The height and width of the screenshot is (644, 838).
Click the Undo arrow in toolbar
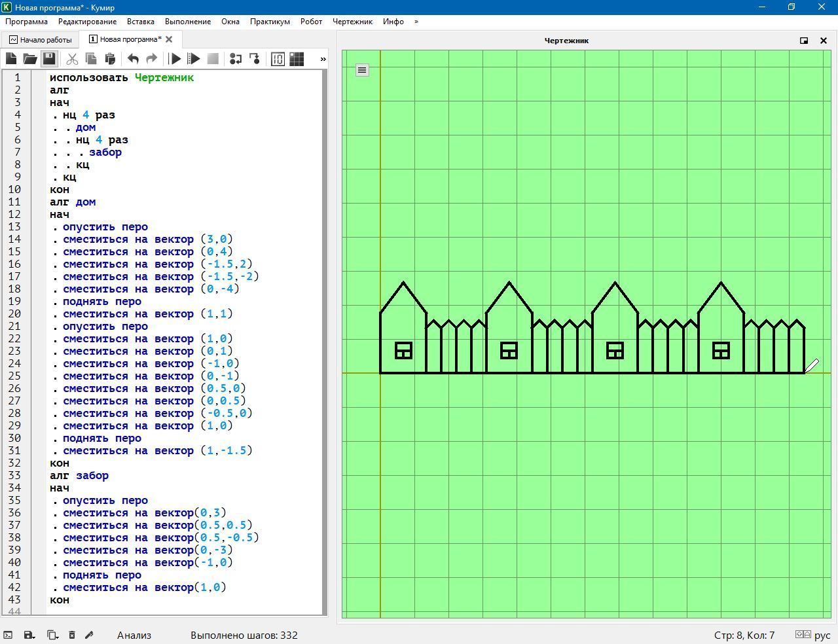pos(133,59)
